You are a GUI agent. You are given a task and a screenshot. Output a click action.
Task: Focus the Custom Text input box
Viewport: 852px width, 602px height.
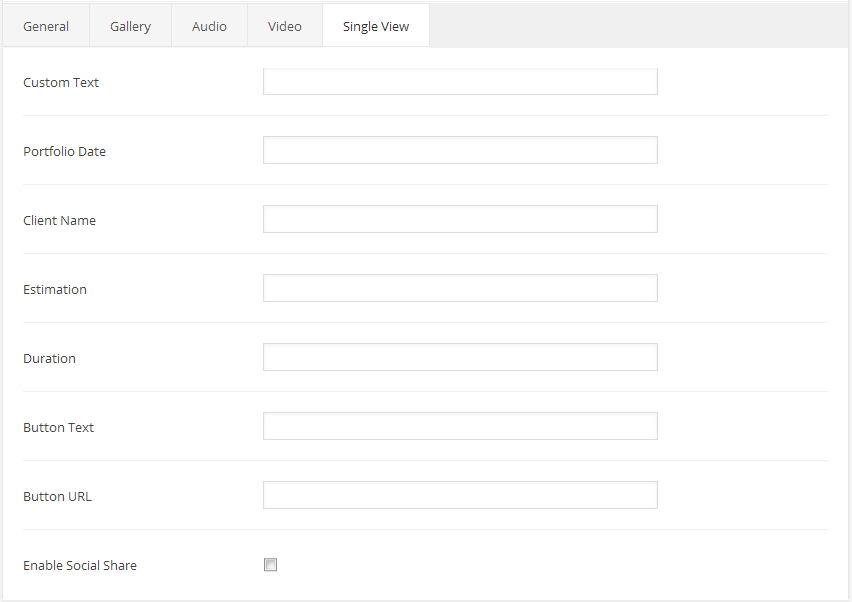460,82
